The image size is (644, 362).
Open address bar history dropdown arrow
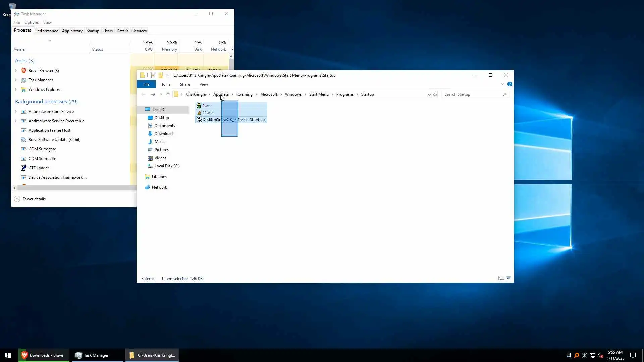pyautogui.click(x=429, y=94)
